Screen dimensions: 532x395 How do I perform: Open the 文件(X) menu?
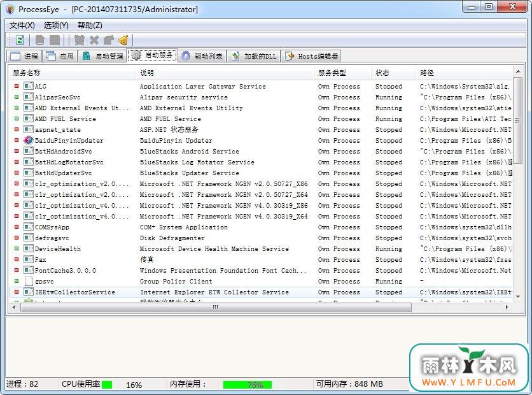pos(22,25)
